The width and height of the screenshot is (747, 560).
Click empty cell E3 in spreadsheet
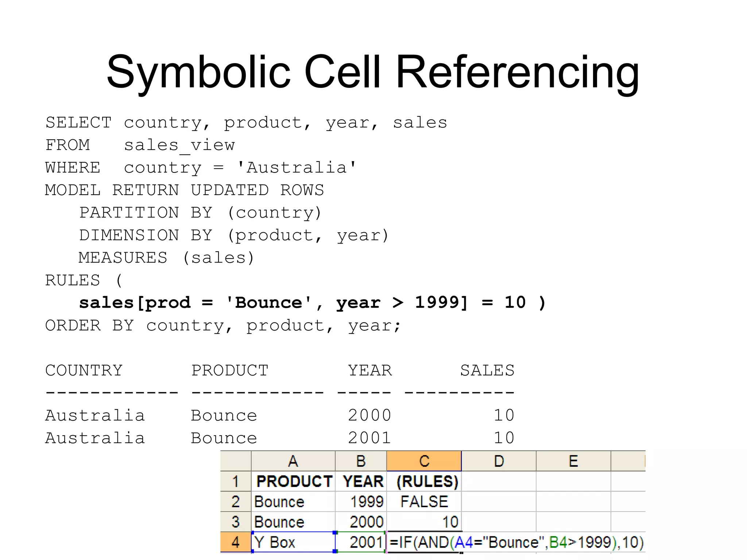point(574,522)
